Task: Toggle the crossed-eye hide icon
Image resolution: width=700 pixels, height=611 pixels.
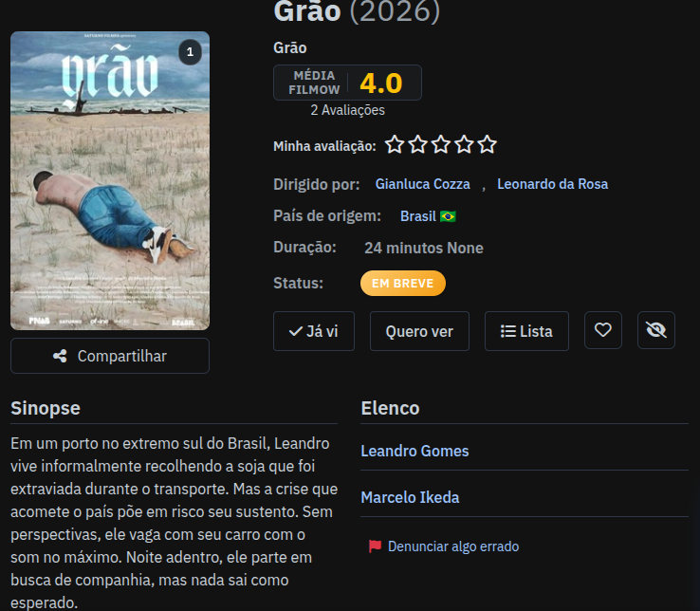Action: (x=655, y=330)
